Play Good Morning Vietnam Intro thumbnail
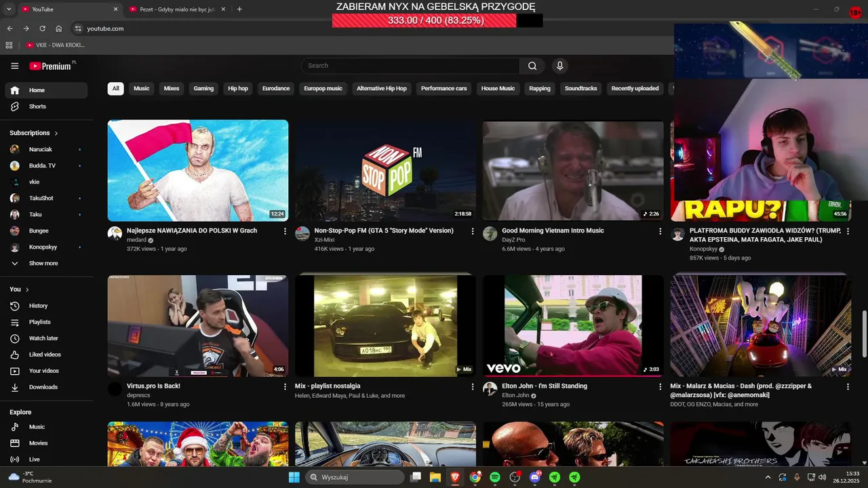Image resolution: width=868 pixels, height=488 pixels. tap(573, 171)
